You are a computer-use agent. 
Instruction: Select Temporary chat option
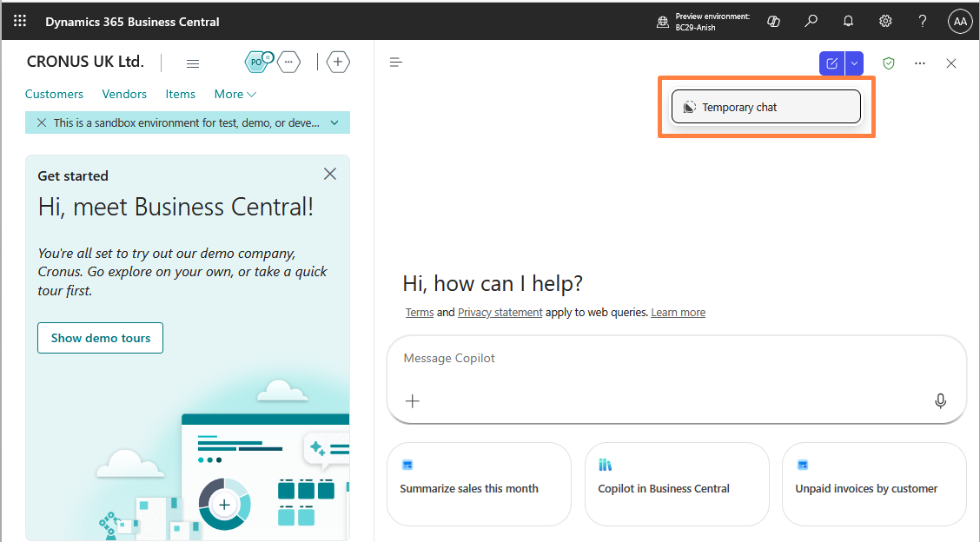(766, 107)
